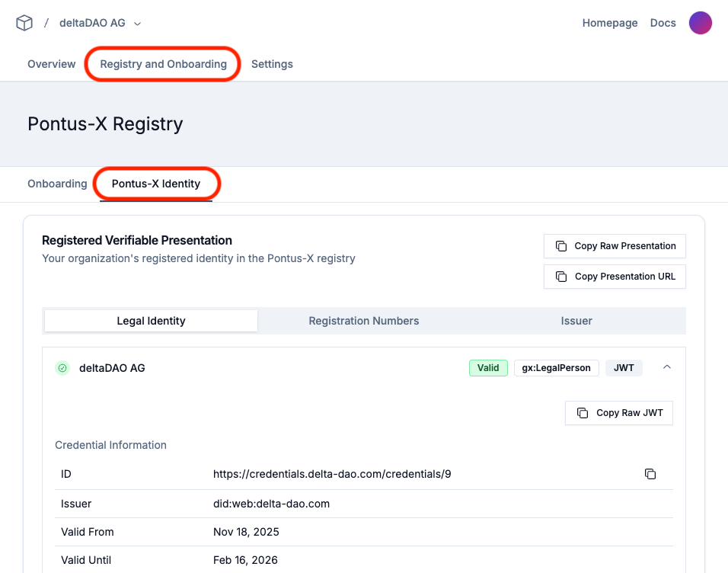Viewport: 728px width, 573px height.
Task: Open the user avatar menu
Action: 700,23
